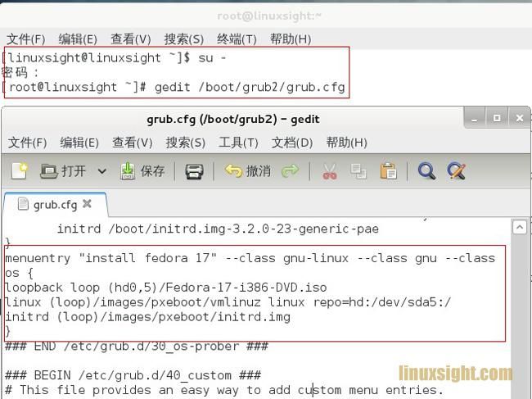Open the terminal's 编辑(E) menu
The width and height of the screenshot is (532, 399).
78,39
